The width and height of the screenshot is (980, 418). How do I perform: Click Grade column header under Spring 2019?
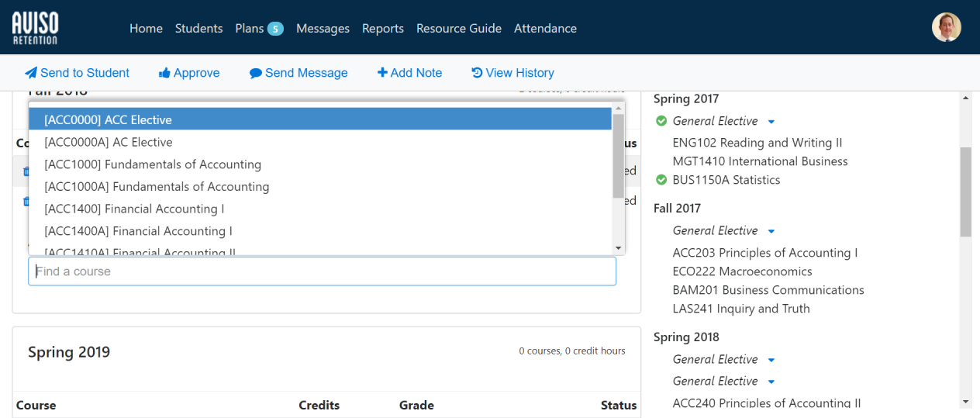[416, 405]
